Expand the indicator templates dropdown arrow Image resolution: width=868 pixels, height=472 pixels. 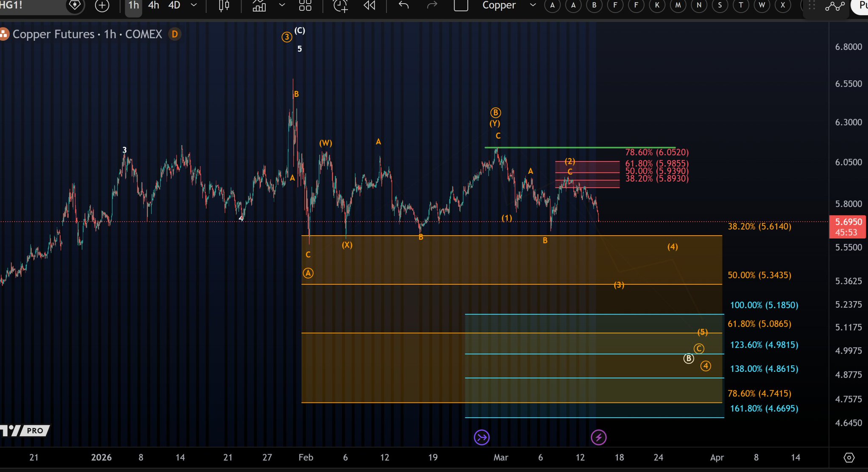click(282, 5)
